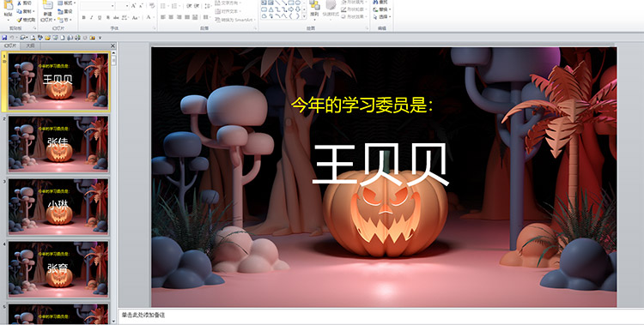644x325 pixels.
Task: Toggle Bold formatting
Action: (84, 18)
